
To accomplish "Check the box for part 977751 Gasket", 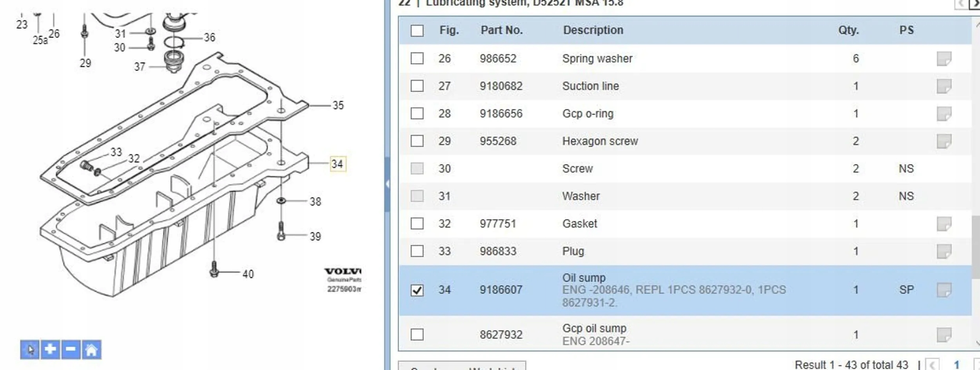I will pyautogui.click(x=417, y=224).
